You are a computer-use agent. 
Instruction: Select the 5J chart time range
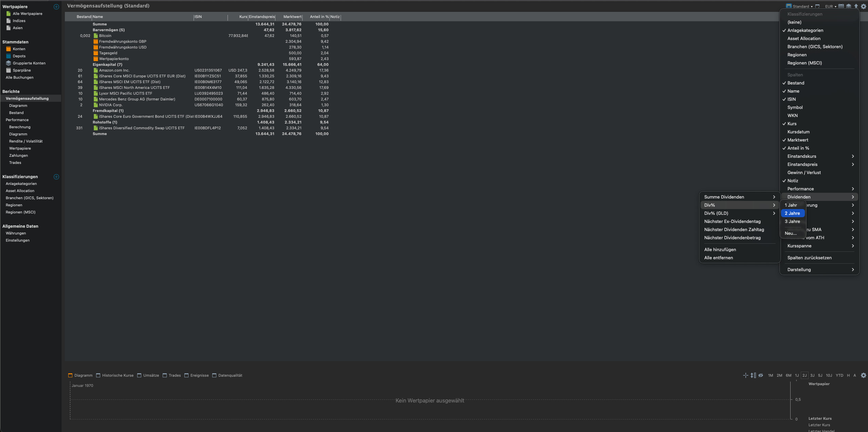pyautogui.click(x=820, y=375)
